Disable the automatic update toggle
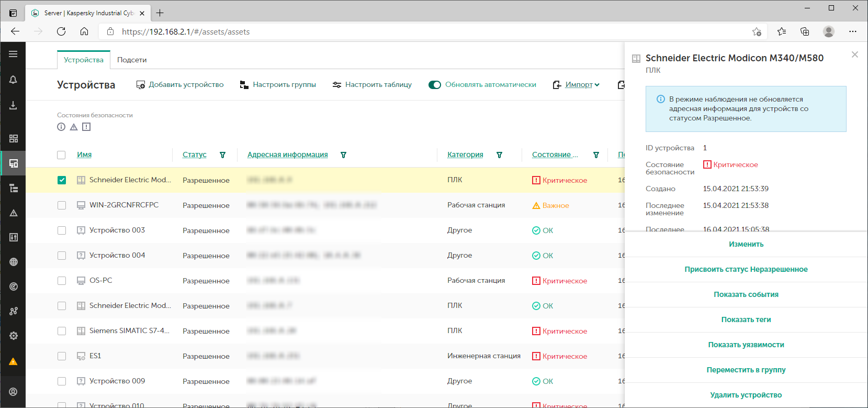 pos(434,85)
